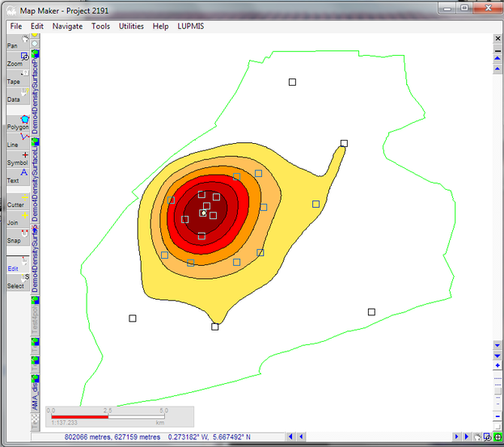Open the Navigate menu
This screenshot has width=504, height=447.
point(67,26)
